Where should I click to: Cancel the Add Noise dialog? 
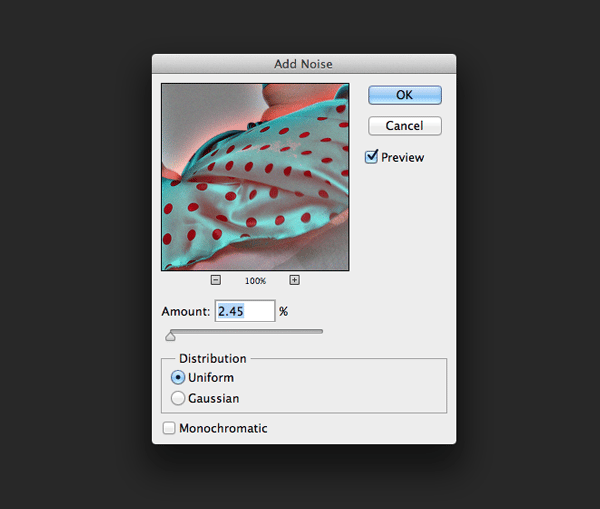click(x=404, y=126)
